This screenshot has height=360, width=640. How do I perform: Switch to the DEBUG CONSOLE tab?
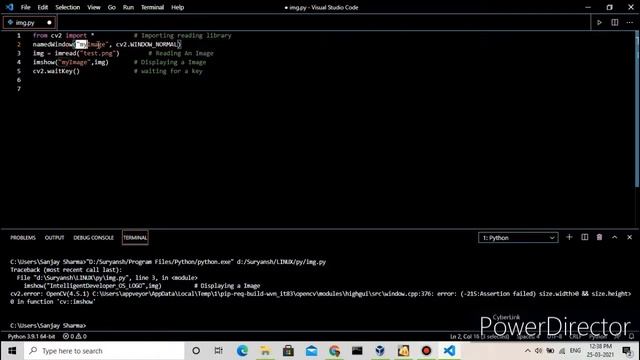pos(93,238)
